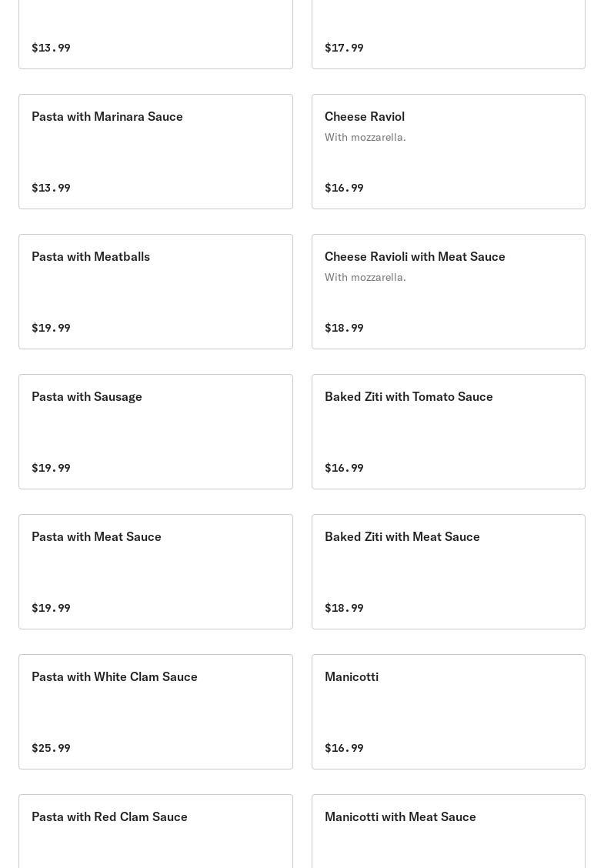Select Baked Ziti with Tomato Sauce

(x=448, y=431)
